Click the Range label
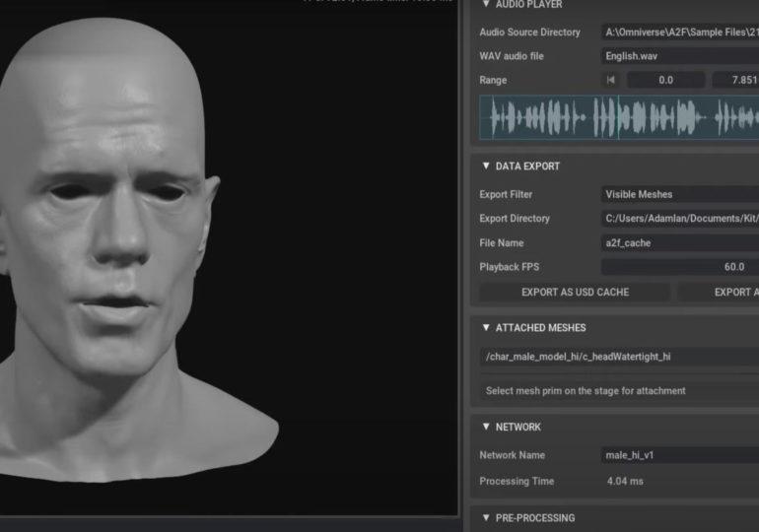The height and width of the screenshot is (532, 759). pyautogui.click(x=493, y=80)
